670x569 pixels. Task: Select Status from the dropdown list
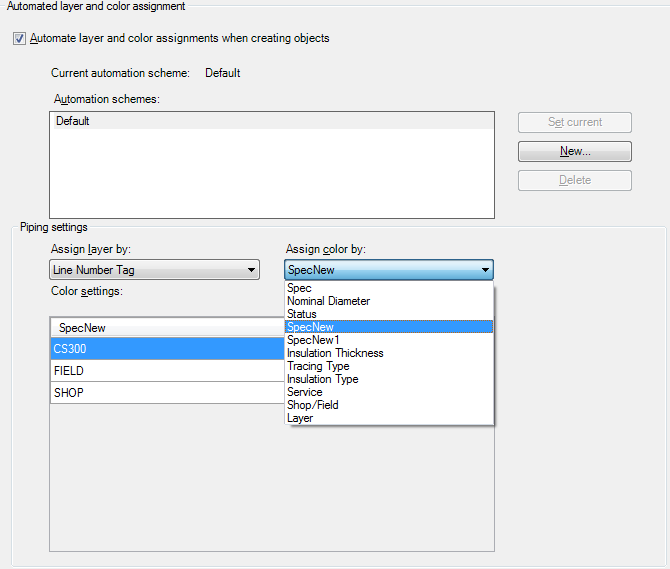[302, 314]
